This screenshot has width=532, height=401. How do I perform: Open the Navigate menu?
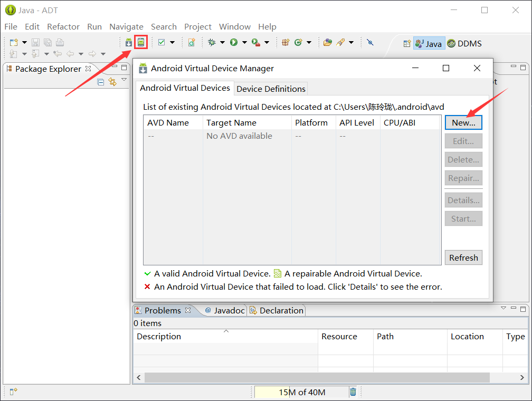click(126, 26)
